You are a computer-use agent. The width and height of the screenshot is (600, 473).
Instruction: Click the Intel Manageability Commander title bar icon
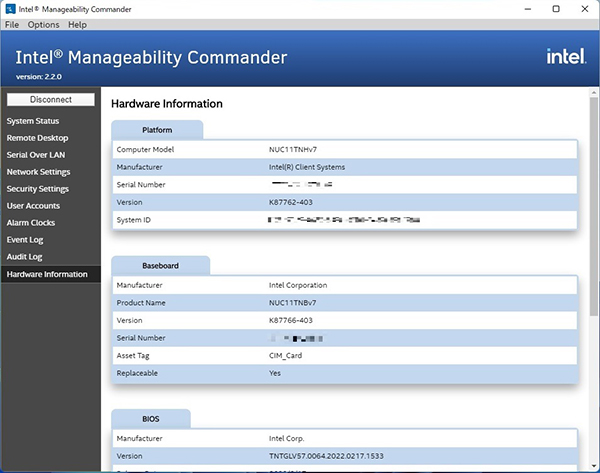(10, 8)
